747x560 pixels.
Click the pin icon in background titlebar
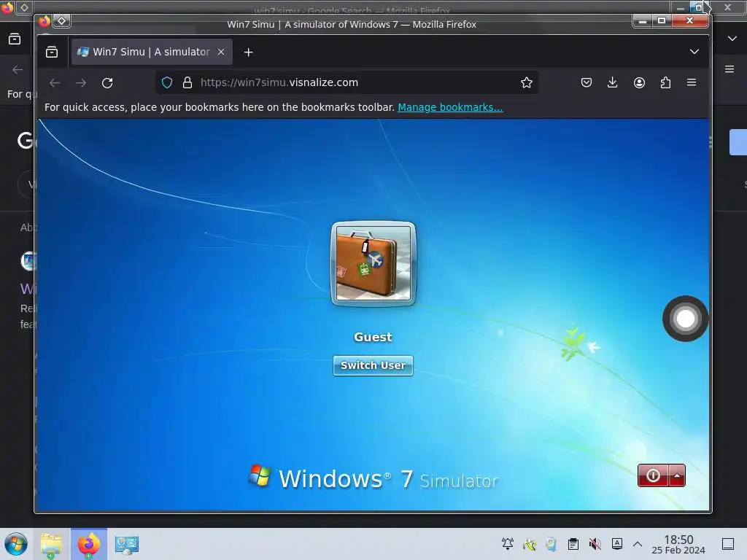[x=24, y=7]
